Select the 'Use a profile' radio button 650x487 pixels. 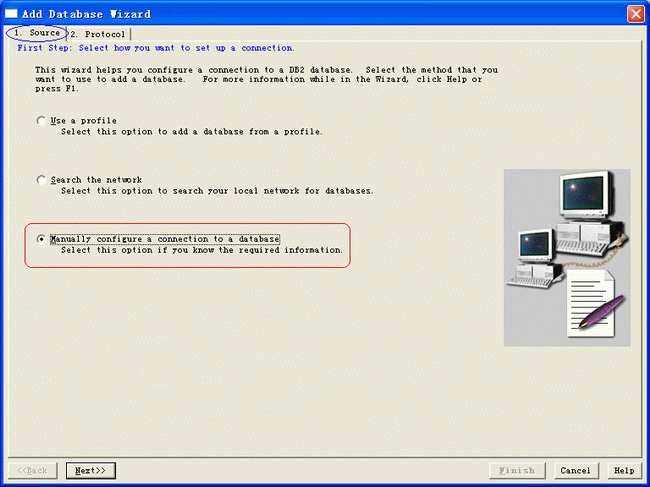[41, 121]
